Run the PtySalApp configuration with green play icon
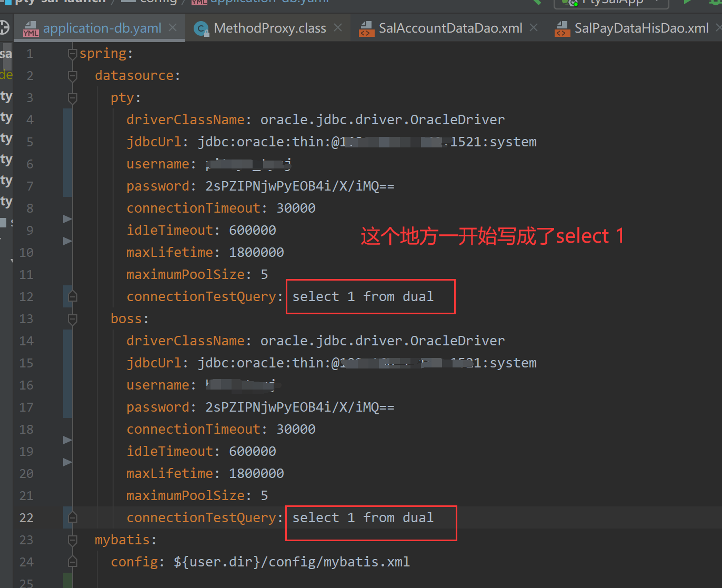 [x=687, y=3]
